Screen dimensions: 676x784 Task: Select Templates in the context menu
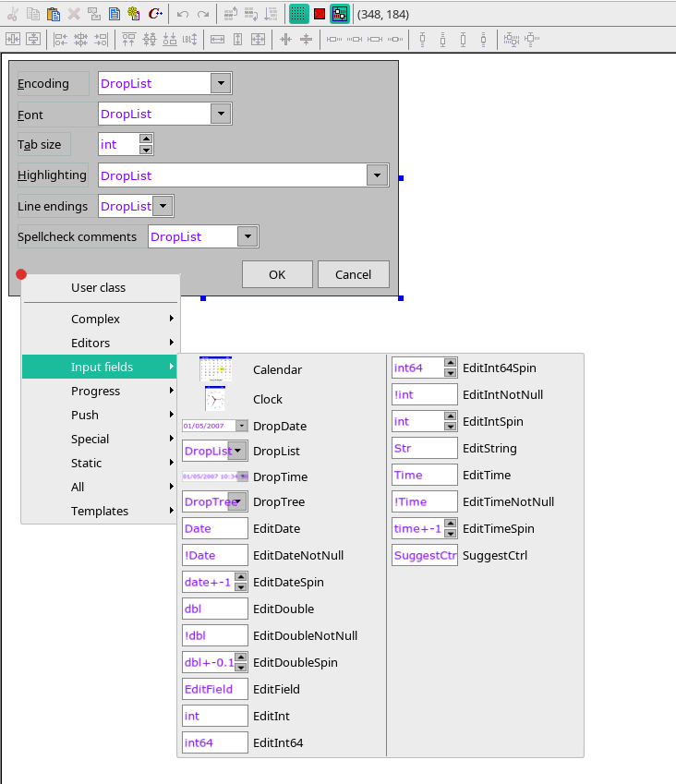pyautogui.click(x=100, y=511)
